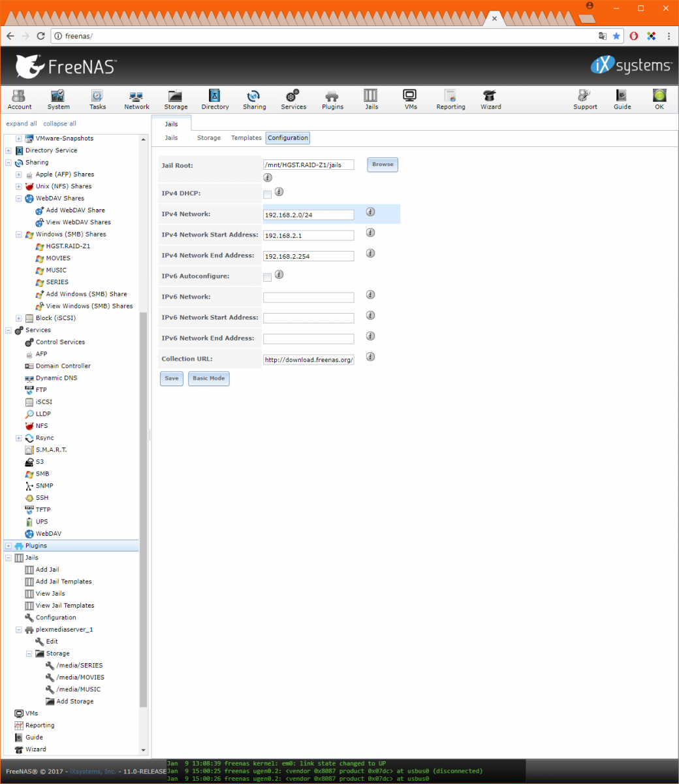
Task: Click the info icon next to IPv4 DHCP
Action: [279, 192]
